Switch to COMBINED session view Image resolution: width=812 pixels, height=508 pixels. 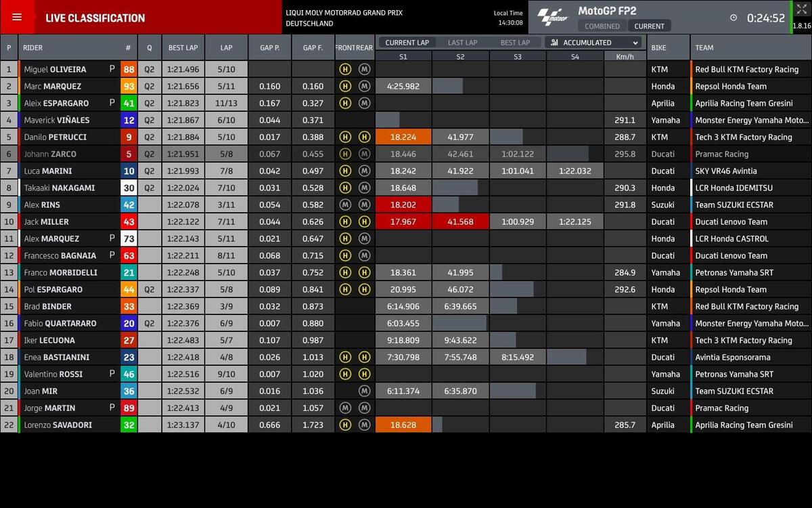(602, 26)
